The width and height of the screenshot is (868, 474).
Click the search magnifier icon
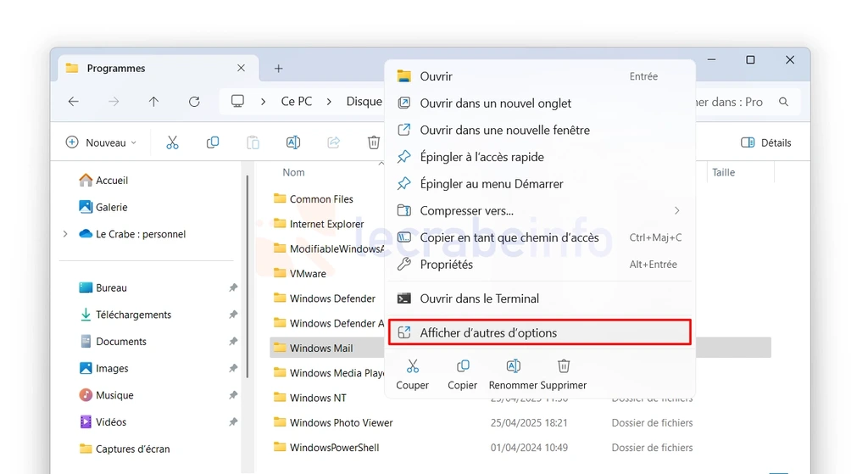(x=783, y=102)
